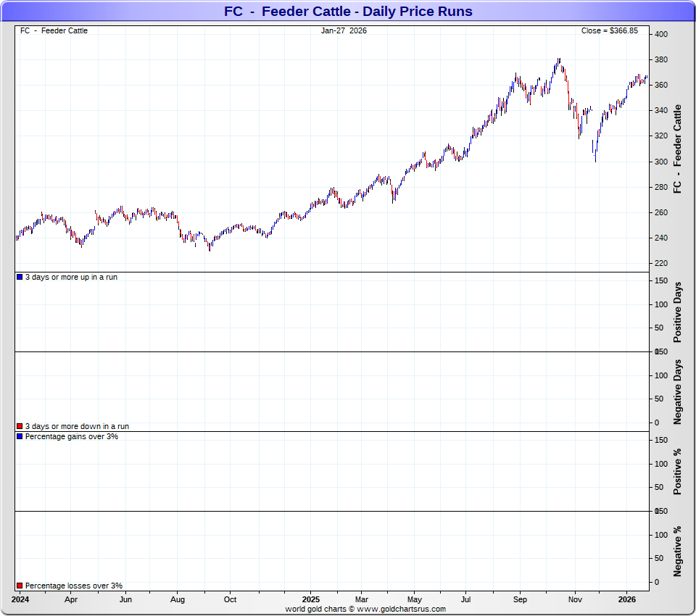
Task: Click the 'Positive Days' axis title
Action: [677, 312]
